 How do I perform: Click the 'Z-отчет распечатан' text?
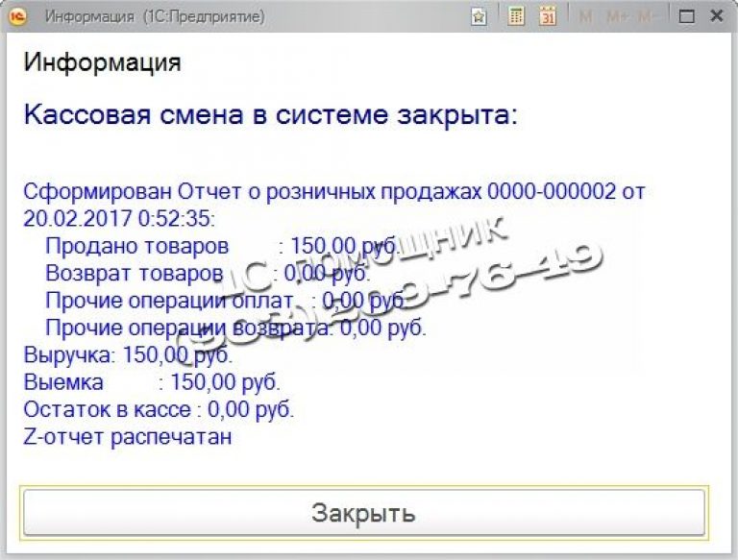click(x=128, y=437)
